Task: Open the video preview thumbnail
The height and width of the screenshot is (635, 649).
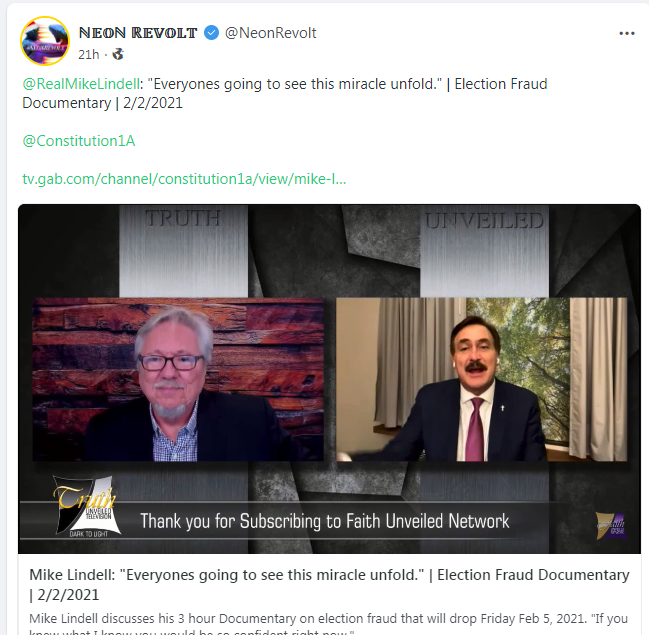Action: 329,379
